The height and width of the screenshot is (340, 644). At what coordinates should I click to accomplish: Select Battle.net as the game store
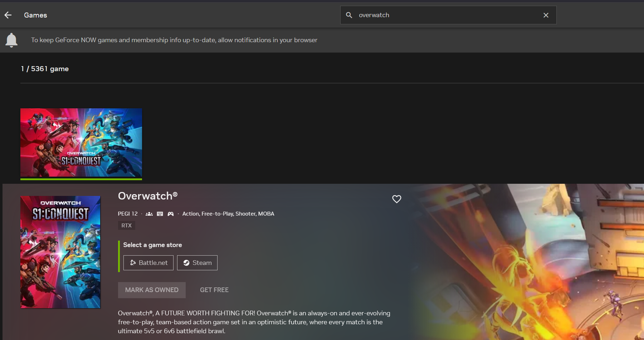tap(148, 262)
